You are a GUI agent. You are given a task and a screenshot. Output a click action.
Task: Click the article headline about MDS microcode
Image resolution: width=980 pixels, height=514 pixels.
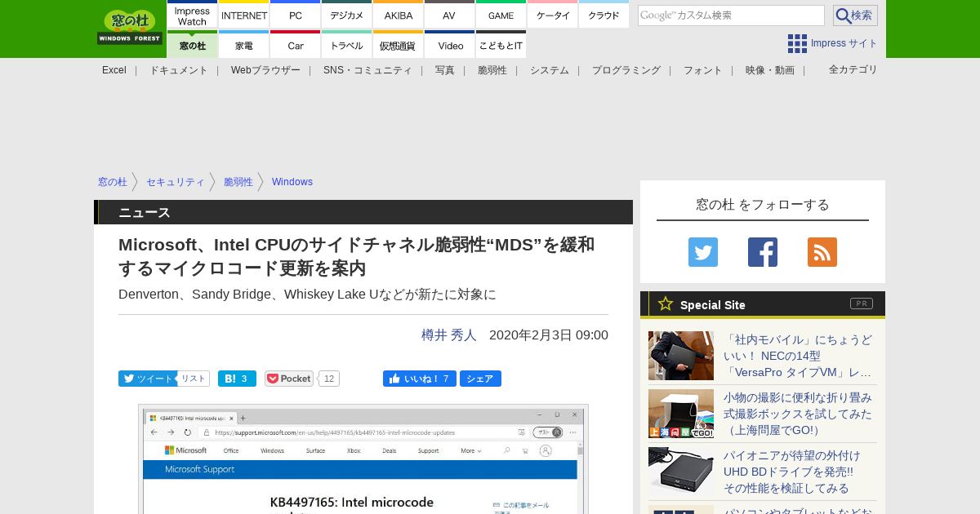point(357,256)
